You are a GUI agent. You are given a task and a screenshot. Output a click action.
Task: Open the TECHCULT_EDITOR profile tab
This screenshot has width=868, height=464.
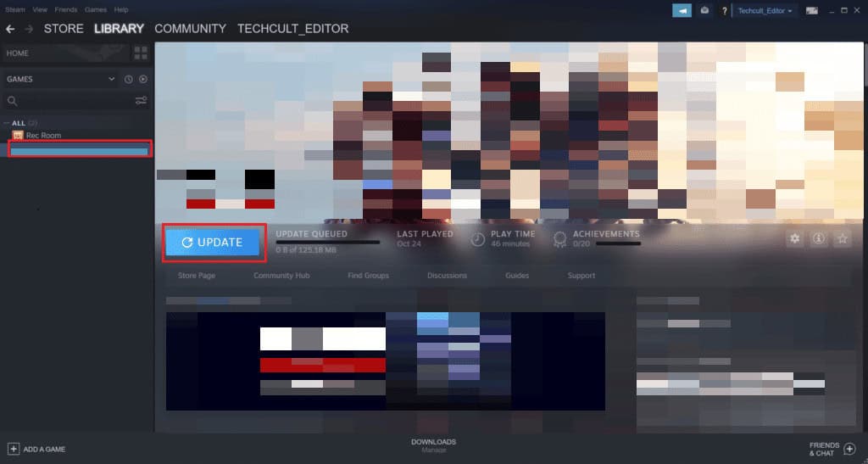tap(292, 29)
